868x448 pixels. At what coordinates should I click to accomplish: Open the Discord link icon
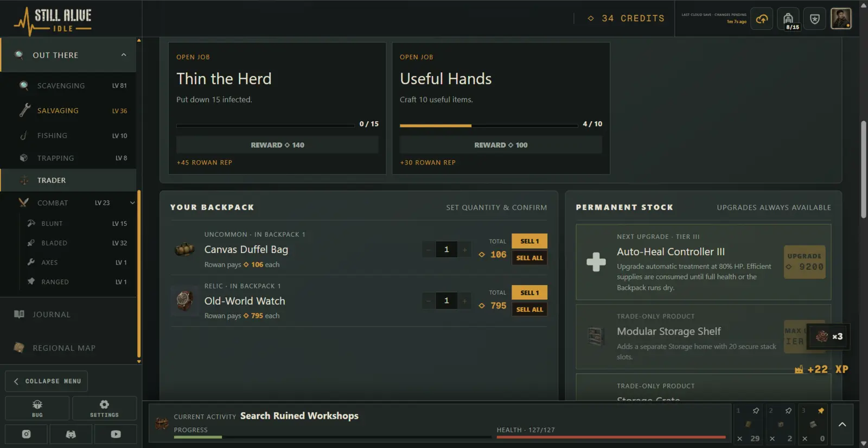[x=71, y=434]
